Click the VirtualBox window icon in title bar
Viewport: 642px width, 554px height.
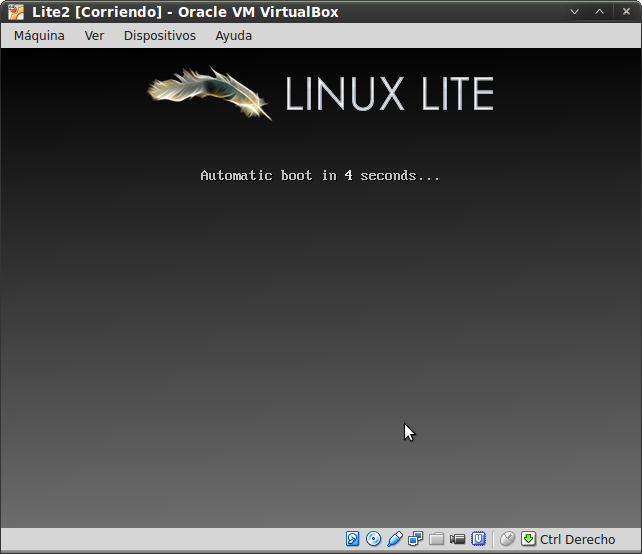15,12
